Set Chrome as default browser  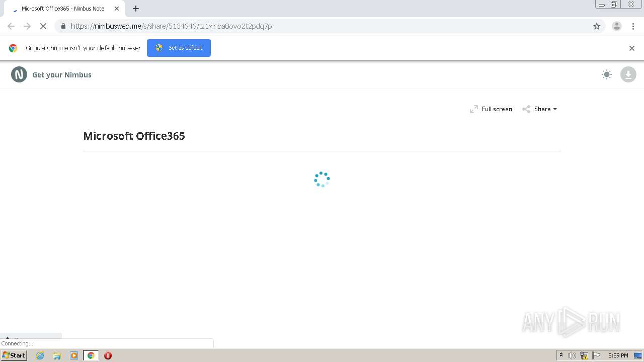pos(179,48)
